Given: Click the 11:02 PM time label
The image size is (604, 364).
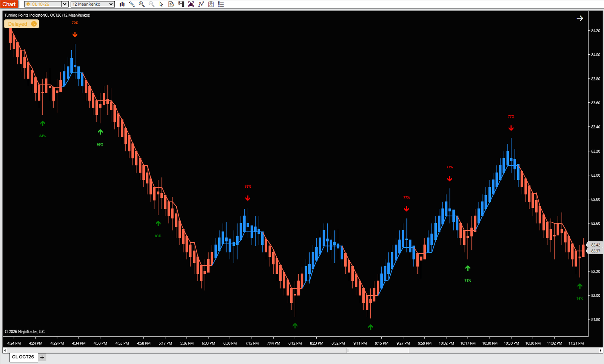Looking at the screenshot, I should (x=554, y=343).
